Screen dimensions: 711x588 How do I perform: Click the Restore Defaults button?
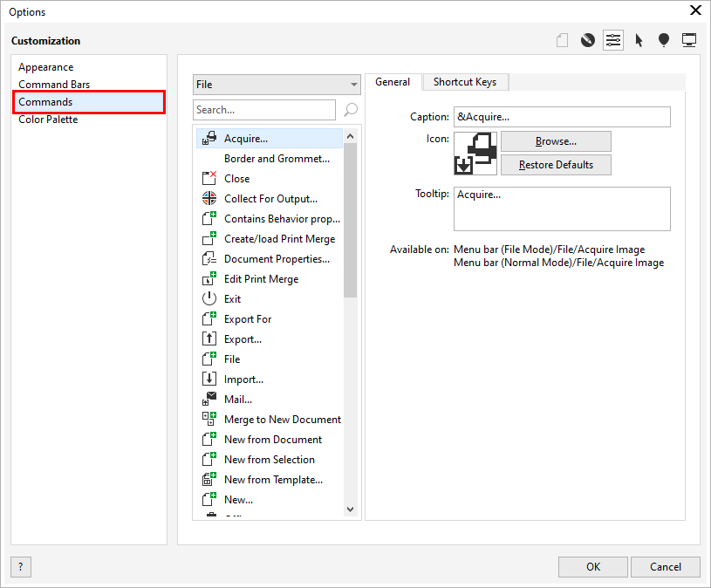(556, 165)
